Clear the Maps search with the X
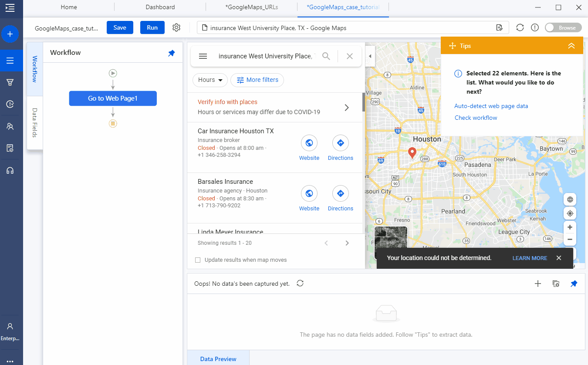Viewport: 588px width, 365px height. (x=350, y=56)
